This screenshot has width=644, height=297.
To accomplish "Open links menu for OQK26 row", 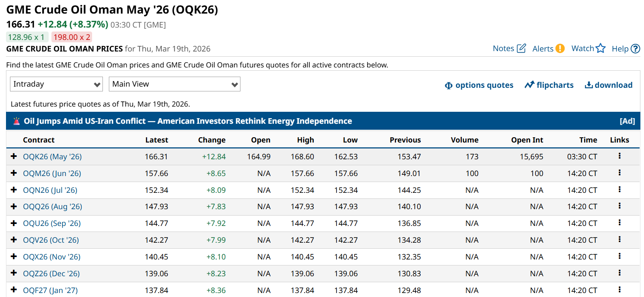I will (619, 156).
